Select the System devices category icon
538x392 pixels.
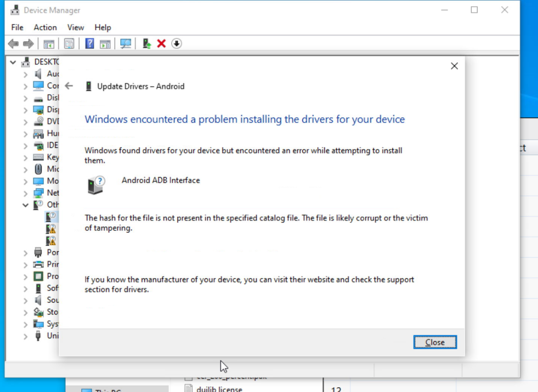pos(38,324)
